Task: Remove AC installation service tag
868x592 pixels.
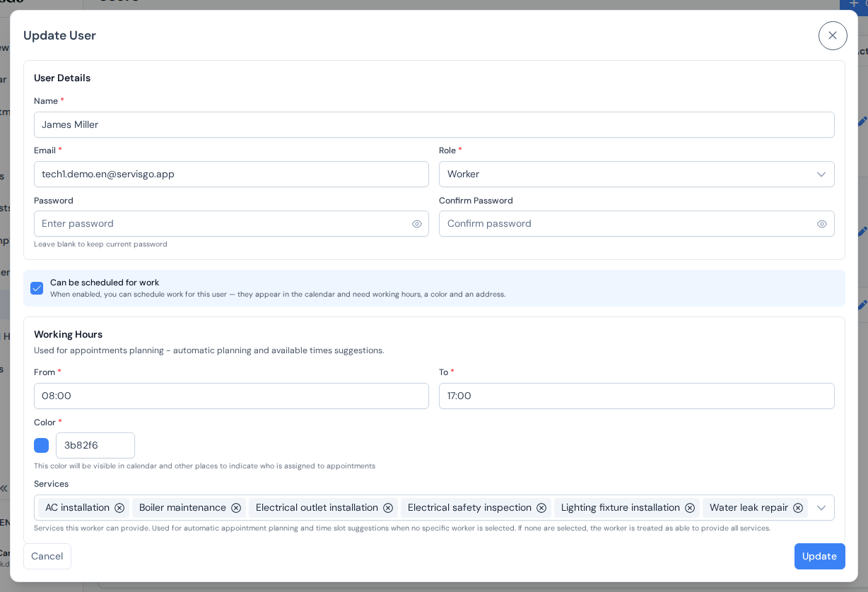Action: (119, 508)
